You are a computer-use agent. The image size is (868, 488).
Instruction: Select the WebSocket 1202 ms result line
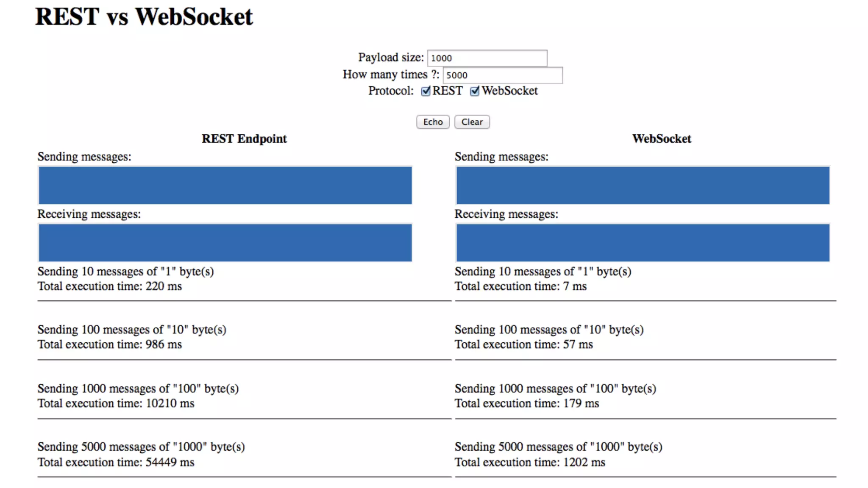[x=530, y=462]
